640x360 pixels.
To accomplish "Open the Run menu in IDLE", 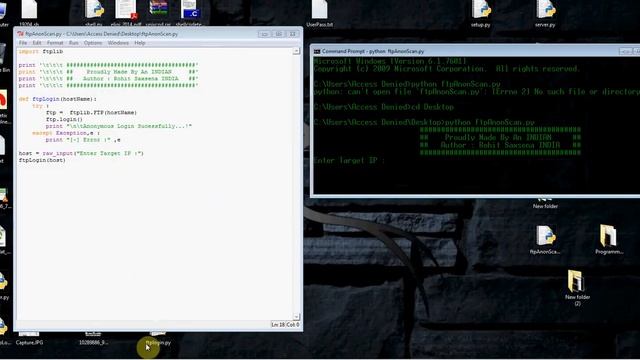I will click(x=73, y=43).
